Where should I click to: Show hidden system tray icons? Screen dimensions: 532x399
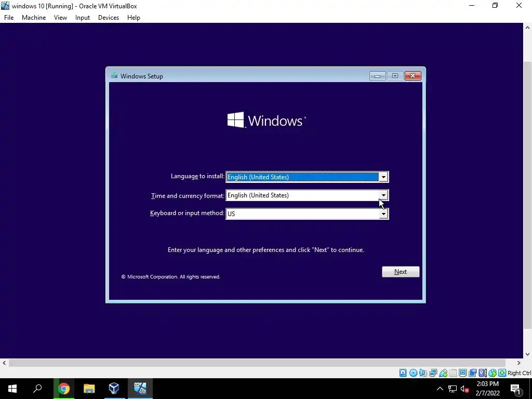tap(440, 389)
